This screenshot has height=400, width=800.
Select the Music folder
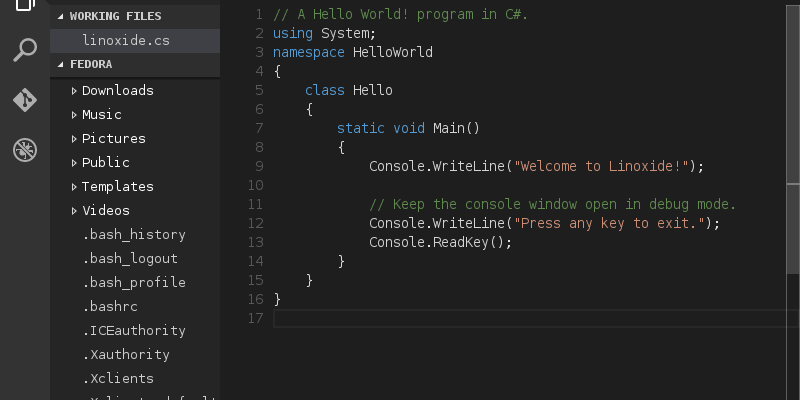click(x=102, y=115)
